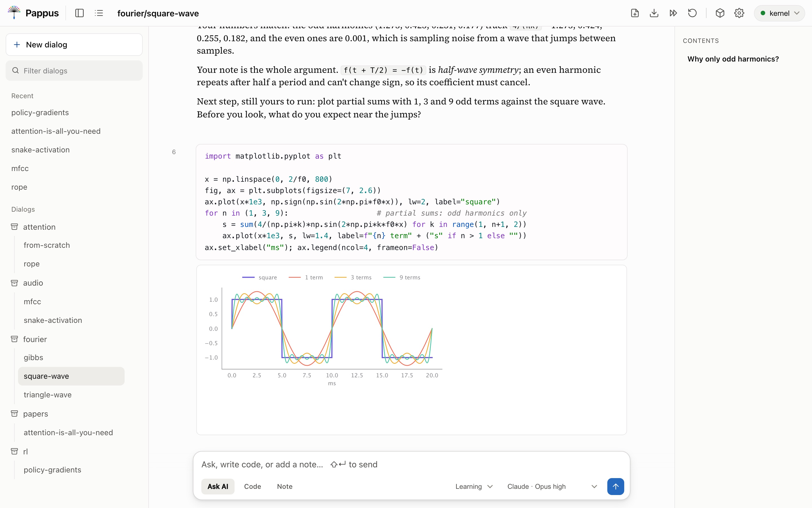Open the gibbs dialog under fourier
Image resolution: width=812 pixels, height=508 pixels.
point(33,358)
